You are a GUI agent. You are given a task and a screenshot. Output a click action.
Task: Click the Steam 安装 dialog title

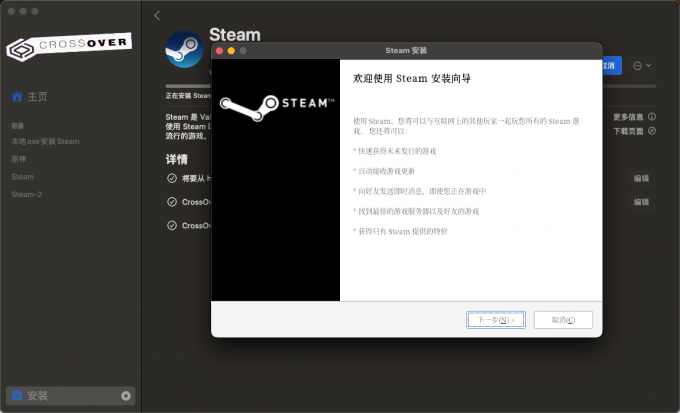click(x=406, y=51)
